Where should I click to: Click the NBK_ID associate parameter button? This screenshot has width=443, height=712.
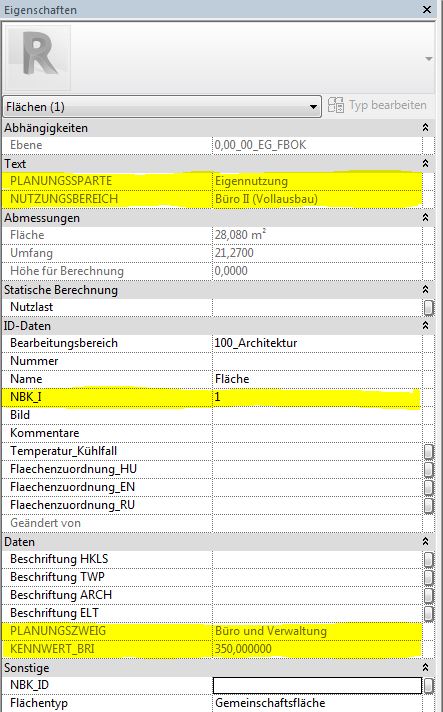pyautogui.click(x=428, y=685)
